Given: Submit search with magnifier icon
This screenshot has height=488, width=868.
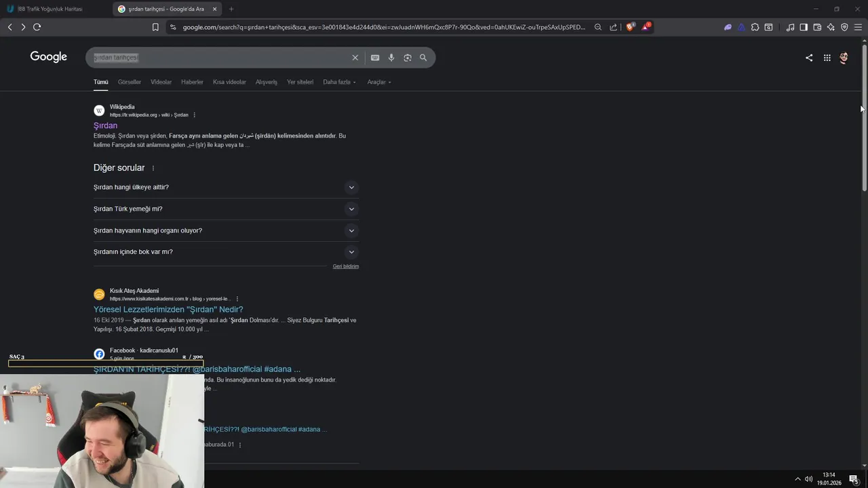Looking at the screenshot, I should 423,58.
